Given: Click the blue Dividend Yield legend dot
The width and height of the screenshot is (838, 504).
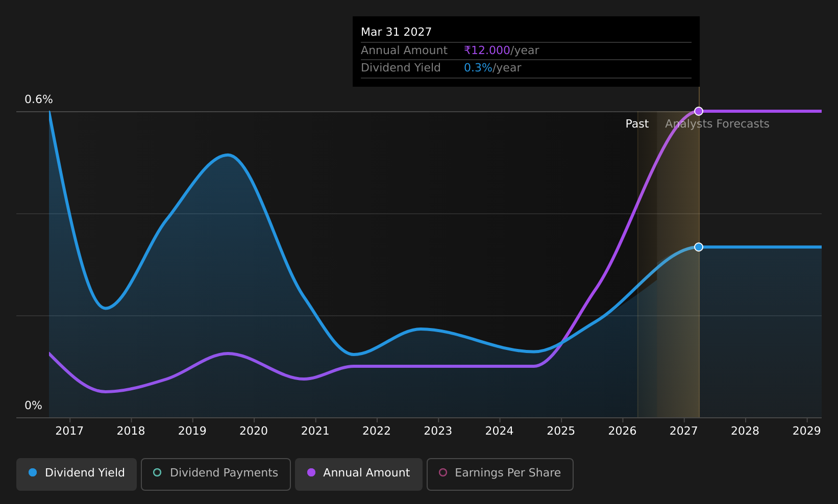Looking at the screenshot, I should pyautogui.click(x=33, y=472).
